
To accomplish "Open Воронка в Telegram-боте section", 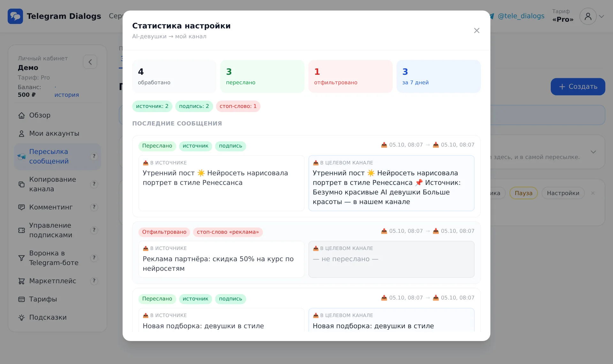I will coord(57,258).
